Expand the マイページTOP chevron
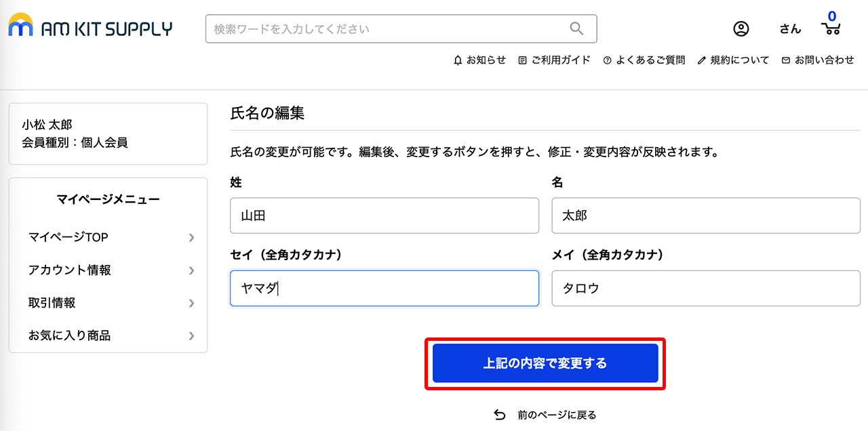Screen dimensions: 868x431 pyautogui.click(x=191, y=237)
